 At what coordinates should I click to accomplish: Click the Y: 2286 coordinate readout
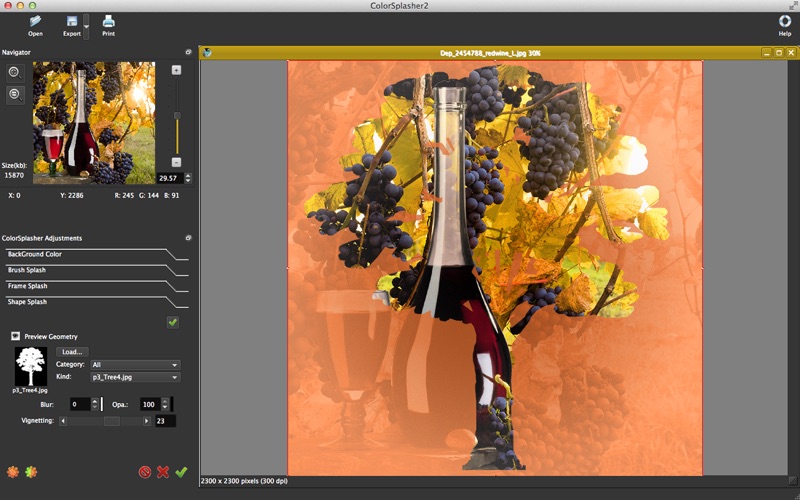[x=71, y=195]
